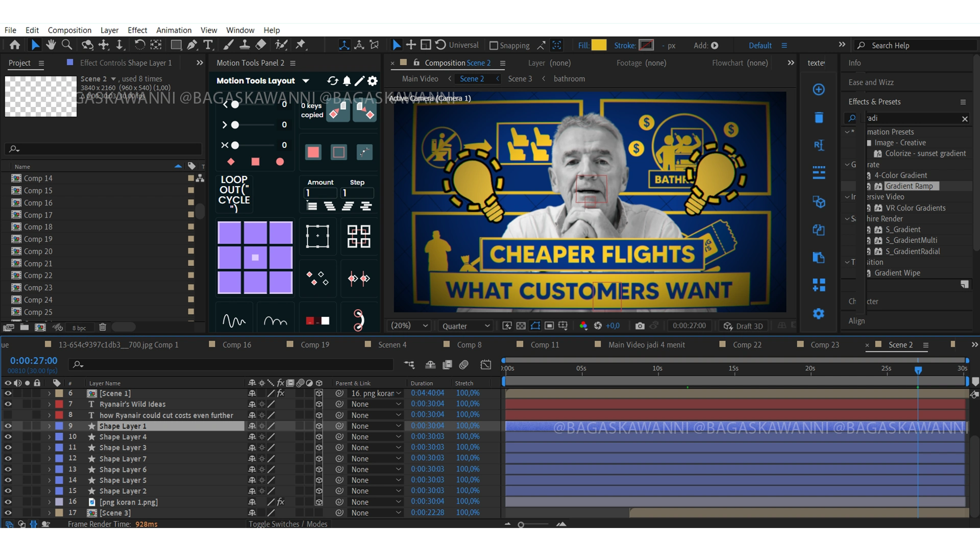
Task: Open the Composition menu
Action: click(x=69, y=30)
